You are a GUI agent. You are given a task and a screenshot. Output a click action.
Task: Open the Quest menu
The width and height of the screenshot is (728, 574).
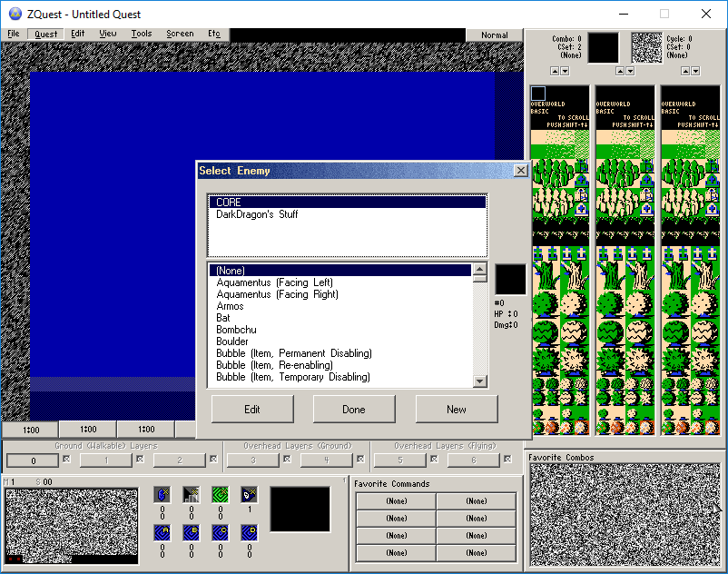click(x=46, y=34)
